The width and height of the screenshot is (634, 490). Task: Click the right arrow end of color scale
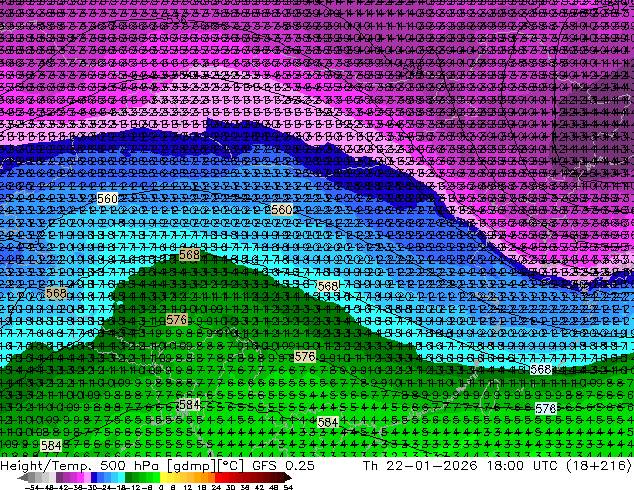(x=288, y=478)
